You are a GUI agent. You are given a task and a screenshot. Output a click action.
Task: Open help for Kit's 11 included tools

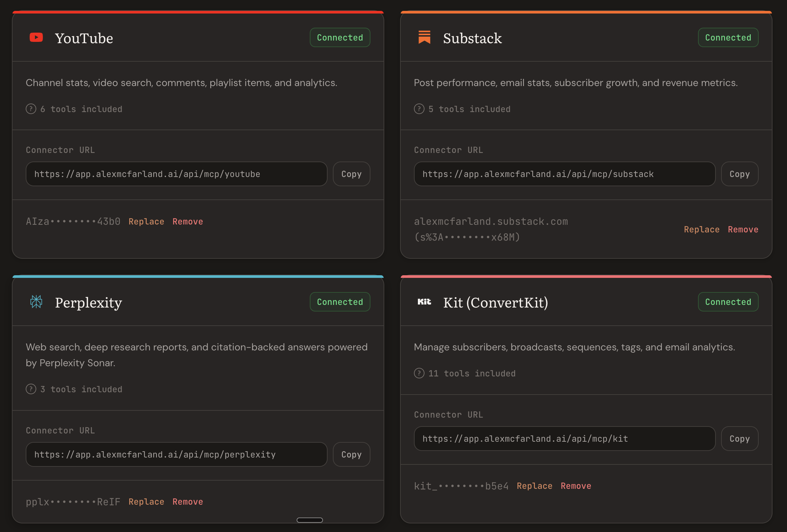(419, 373)
